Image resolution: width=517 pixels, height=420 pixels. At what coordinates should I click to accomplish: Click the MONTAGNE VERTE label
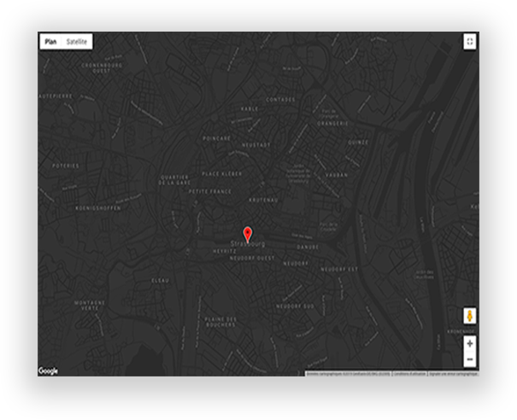(x=90, y=306)
